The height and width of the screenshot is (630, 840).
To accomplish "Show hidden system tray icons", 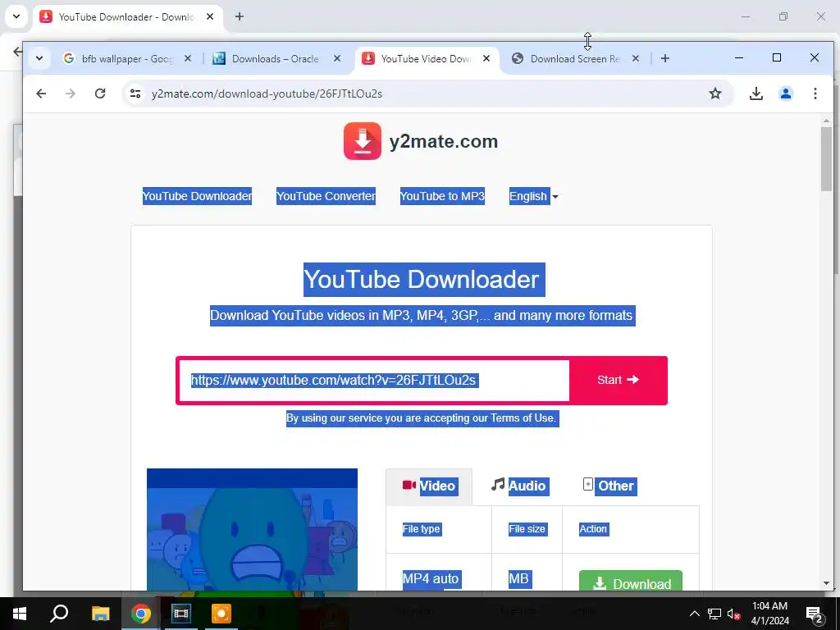I will (694, 614).
